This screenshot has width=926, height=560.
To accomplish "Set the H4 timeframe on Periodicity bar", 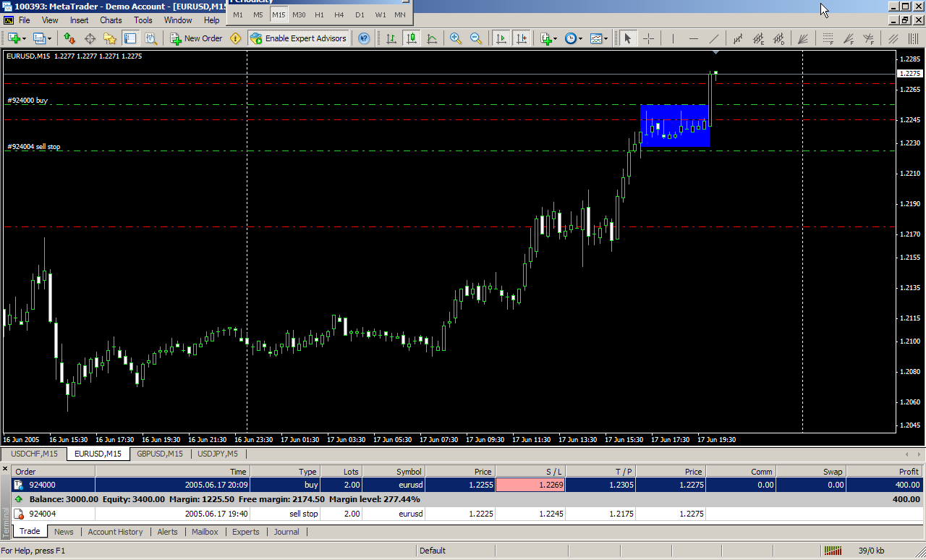I will (x=339, y=14).
